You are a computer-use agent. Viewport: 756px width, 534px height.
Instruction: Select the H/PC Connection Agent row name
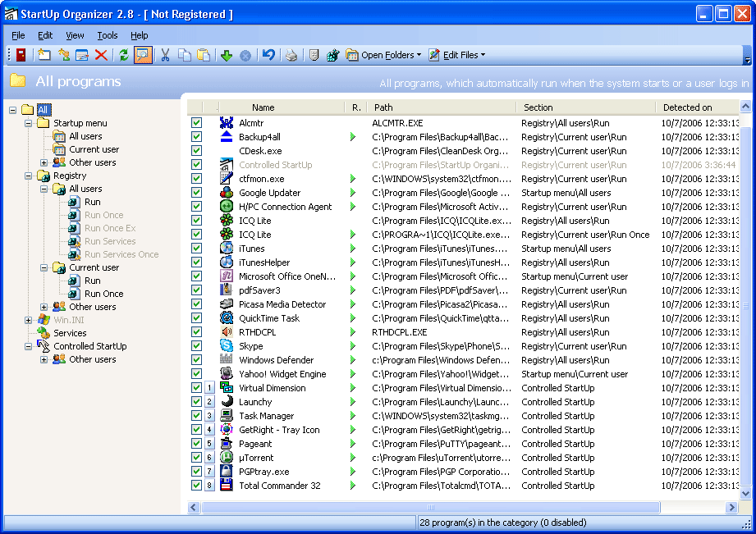point(286,207)
